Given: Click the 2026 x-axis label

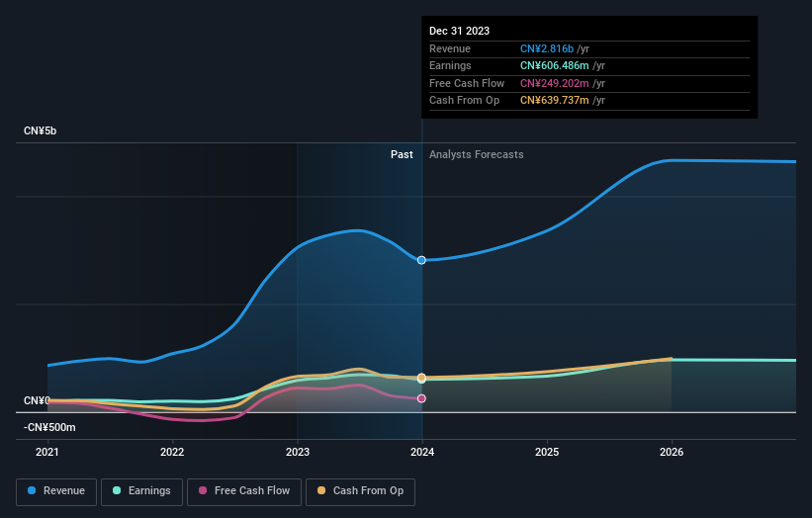Looking at the screenshot, I should coord(672,453).
